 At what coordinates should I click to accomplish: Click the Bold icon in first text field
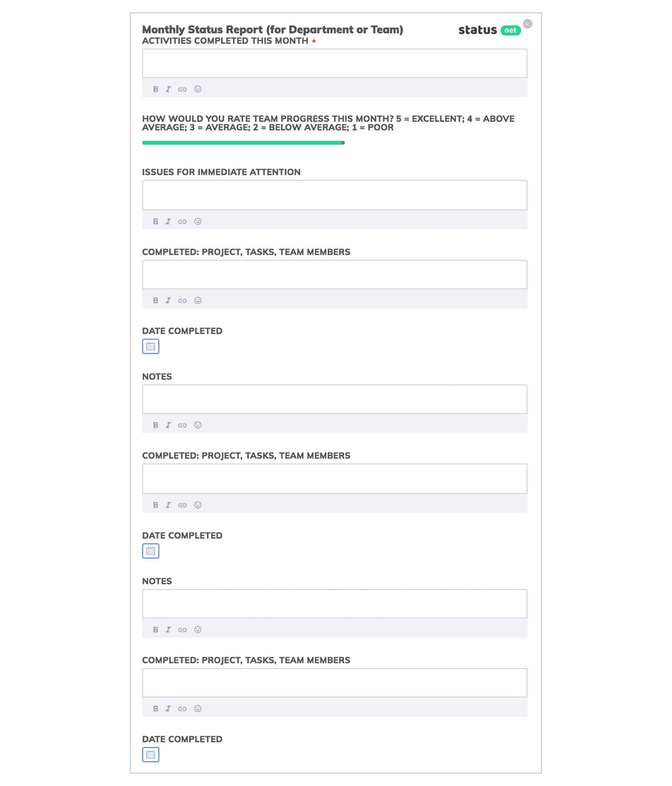pos(155,89)
